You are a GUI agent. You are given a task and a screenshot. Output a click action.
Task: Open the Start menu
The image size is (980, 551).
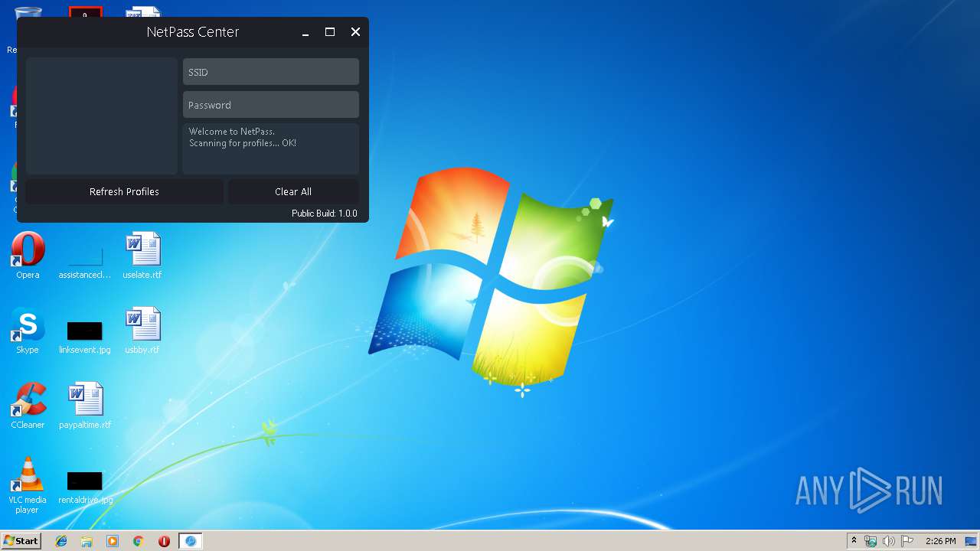tap(21, 541)
